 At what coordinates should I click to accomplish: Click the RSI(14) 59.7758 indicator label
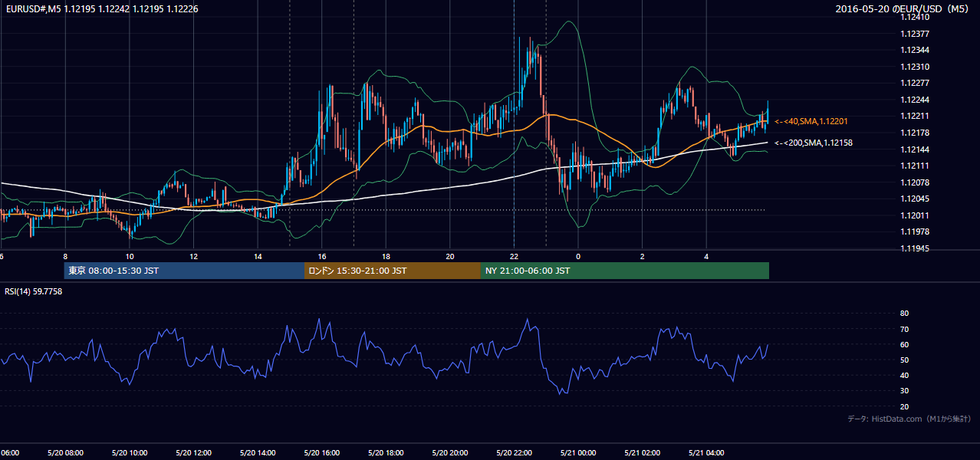coord(34,291)
